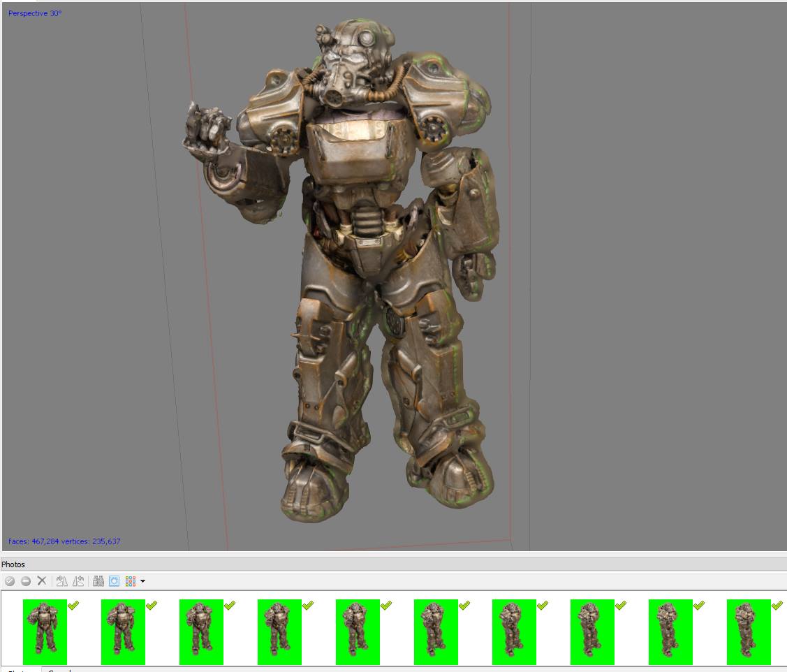Select the seventh photo thumbnail
Image resolution: width=787 pixels, height=672 pixels.
tap(515, 631)
